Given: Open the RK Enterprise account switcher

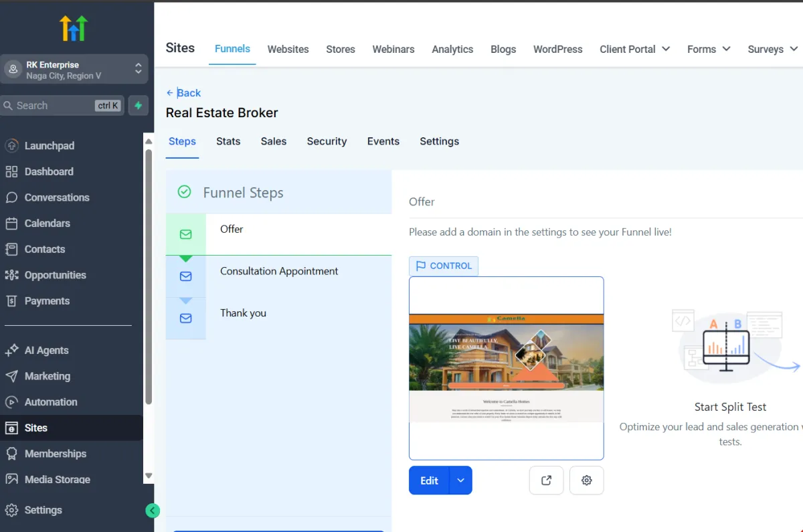Looking at the screenshot, I should [74, 70].
